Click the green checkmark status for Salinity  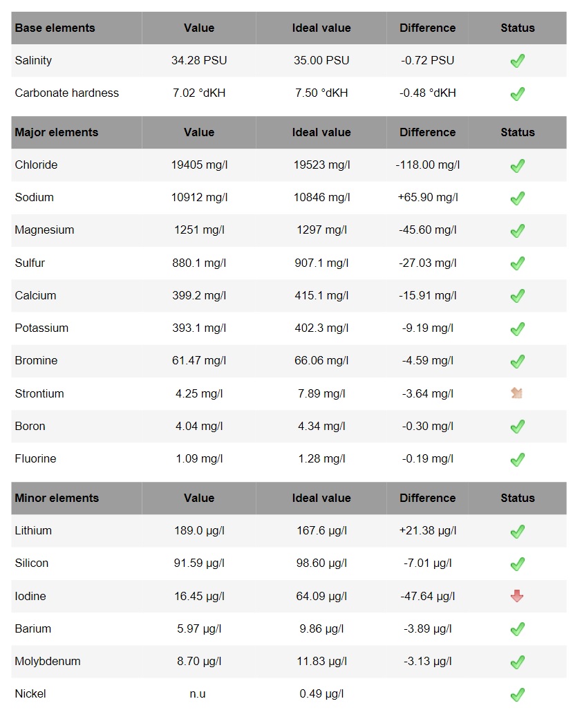pos(517,61)
